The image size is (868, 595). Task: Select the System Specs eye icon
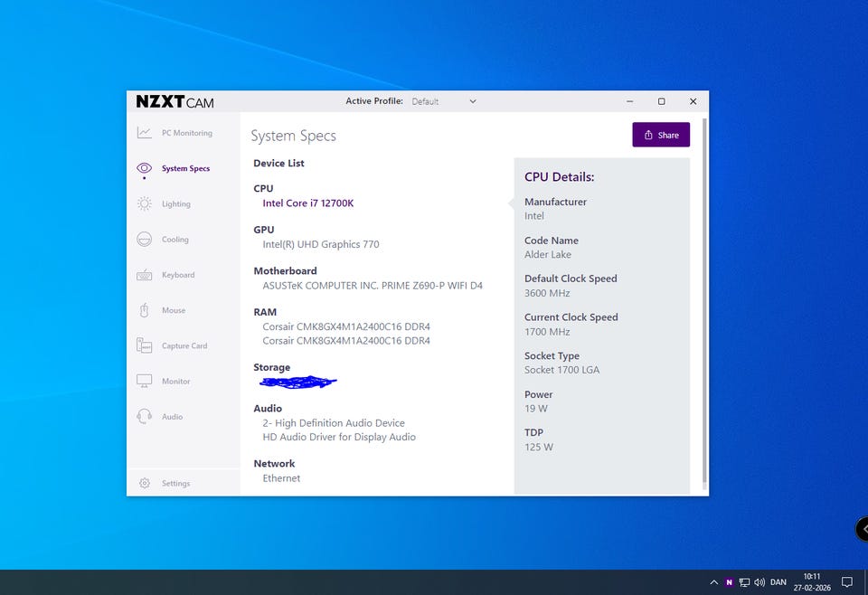(144, 167)
